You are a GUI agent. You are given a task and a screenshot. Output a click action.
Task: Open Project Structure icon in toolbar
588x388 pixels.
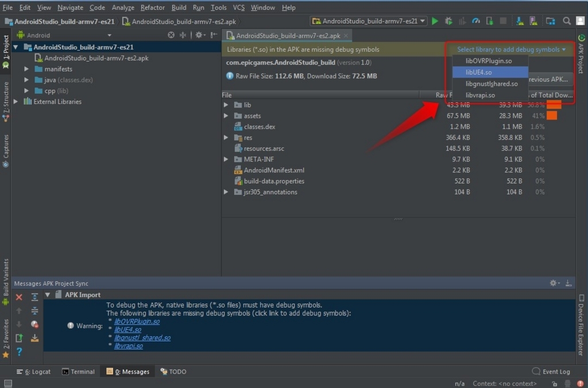tap(550, 21)
